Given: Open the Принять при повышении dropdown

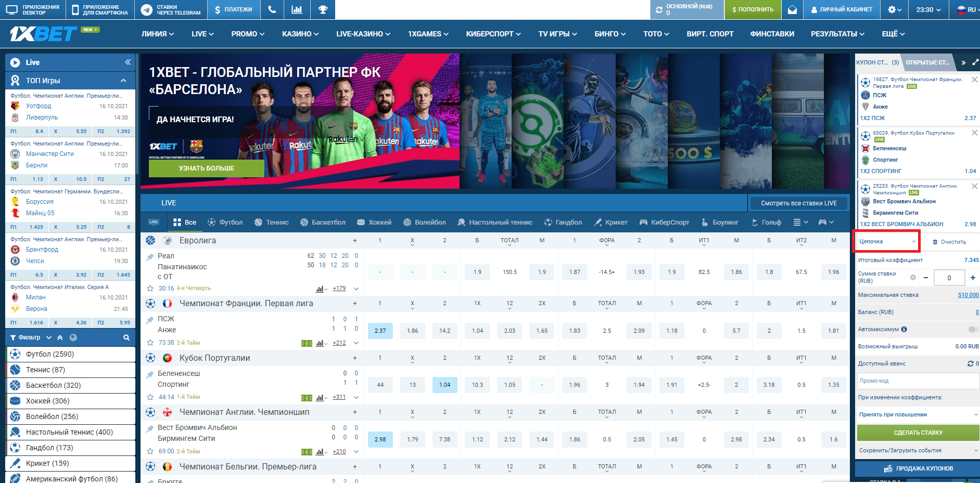Looking at the screenshot, I should [x=918, y=414].
